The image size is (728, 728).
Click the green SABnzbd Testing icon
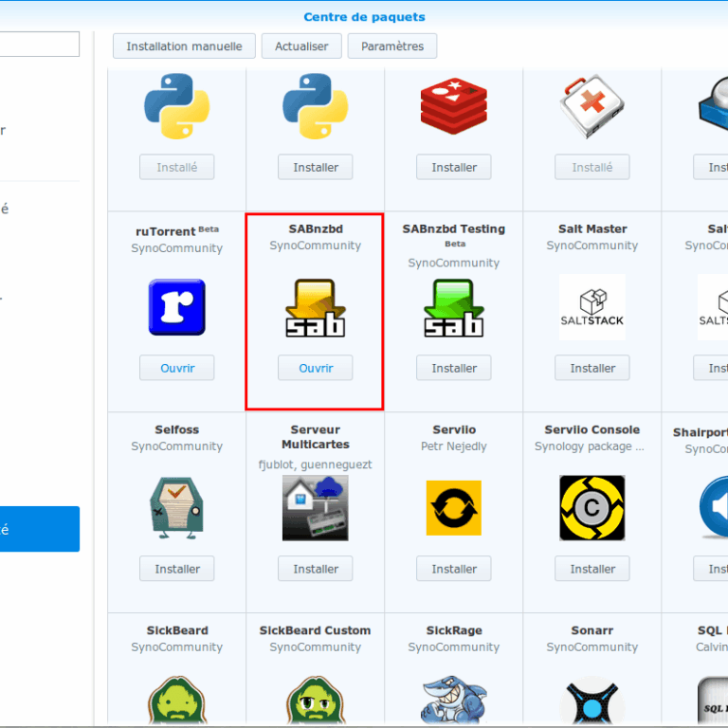(454, 308)
